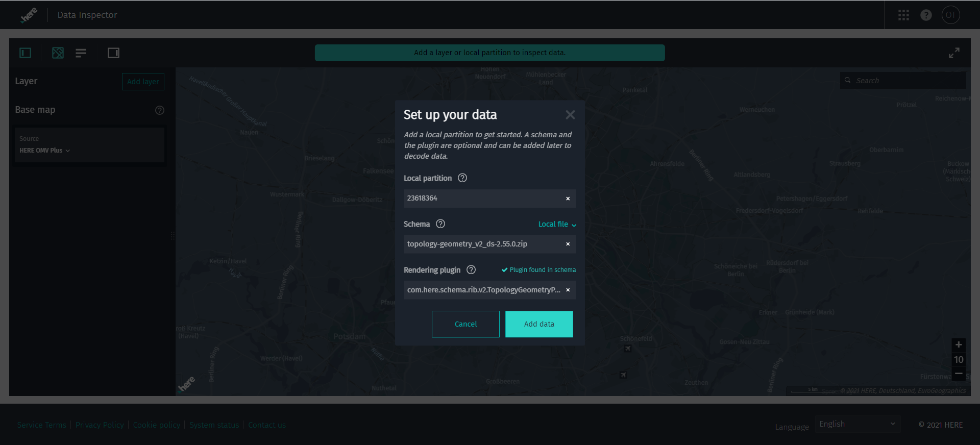
Task: Open the Local file schema dropdown
Action: pos(557,224)
